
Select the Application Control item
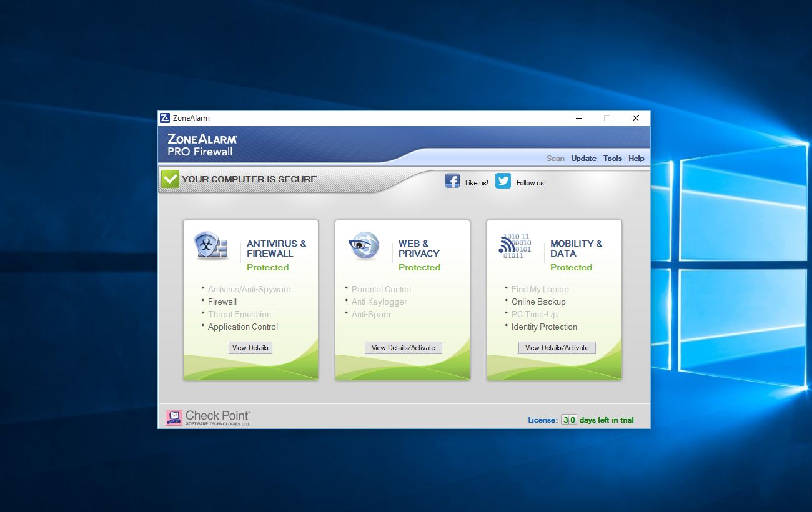point(243,327)
